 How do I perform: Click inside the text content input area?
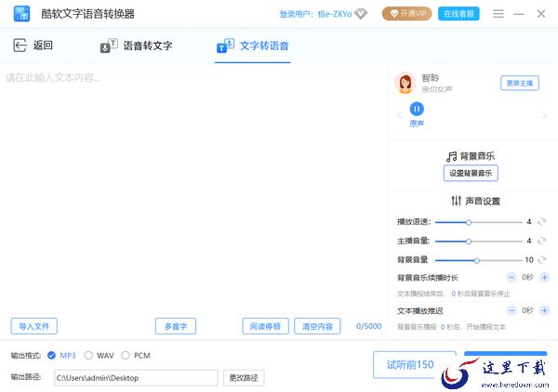[x=194, y=190]
